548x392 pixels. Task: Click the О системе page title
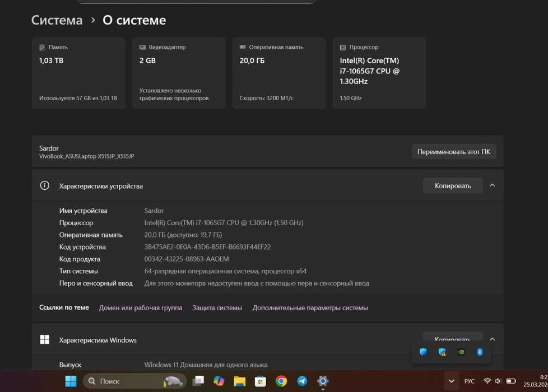pyautogui.click(x=134, y=20)
